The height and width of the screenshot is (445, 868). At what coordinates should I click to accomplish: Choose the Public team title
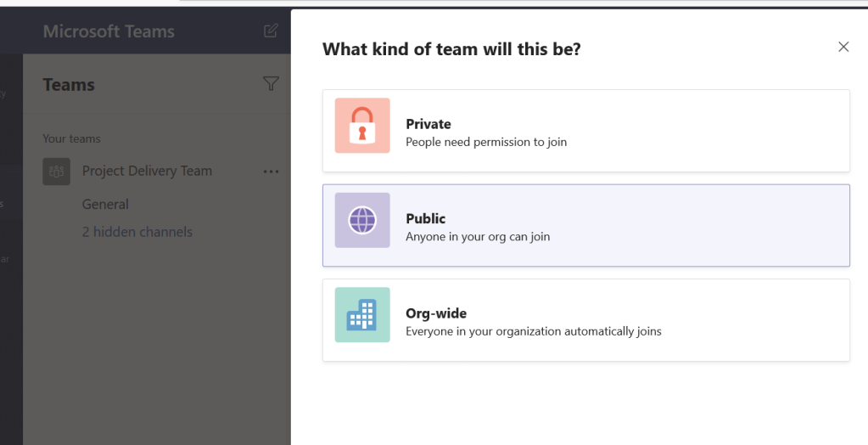tap(426, 219)
